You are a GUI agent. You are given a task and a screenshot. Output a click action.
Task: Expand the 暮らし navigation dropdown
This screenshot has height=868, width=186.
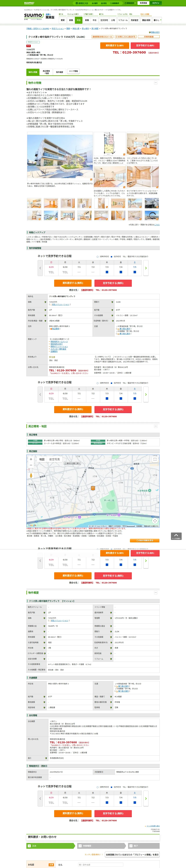pos(157,20)
